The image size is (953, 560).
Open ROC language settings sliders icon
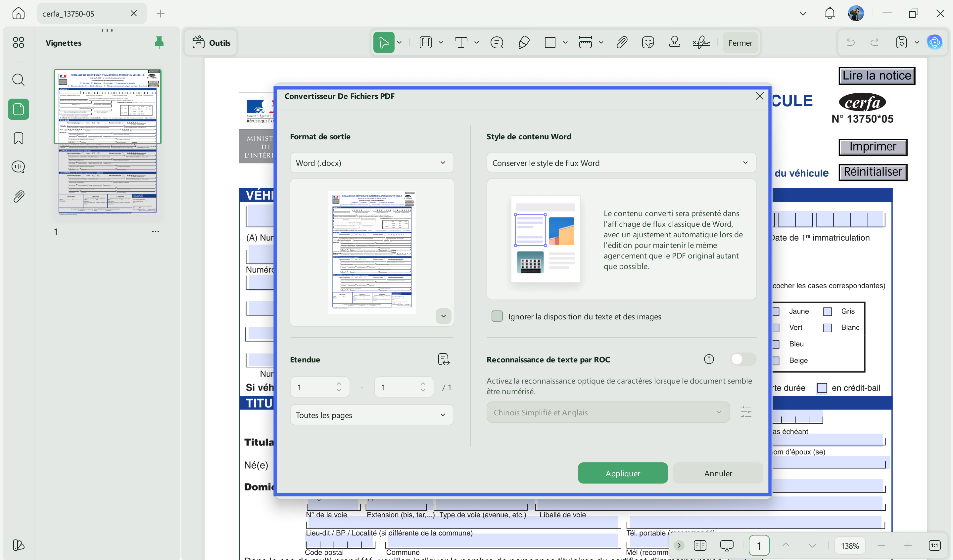[x=746, y=412]
